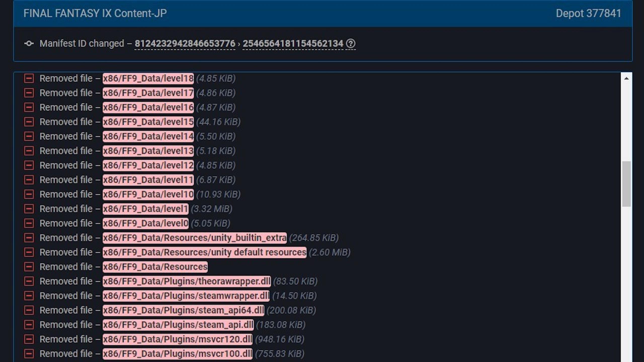Click the 83.50 KiB size of theorawrapper.dll
644x362 pixels.
coord(295,281)
